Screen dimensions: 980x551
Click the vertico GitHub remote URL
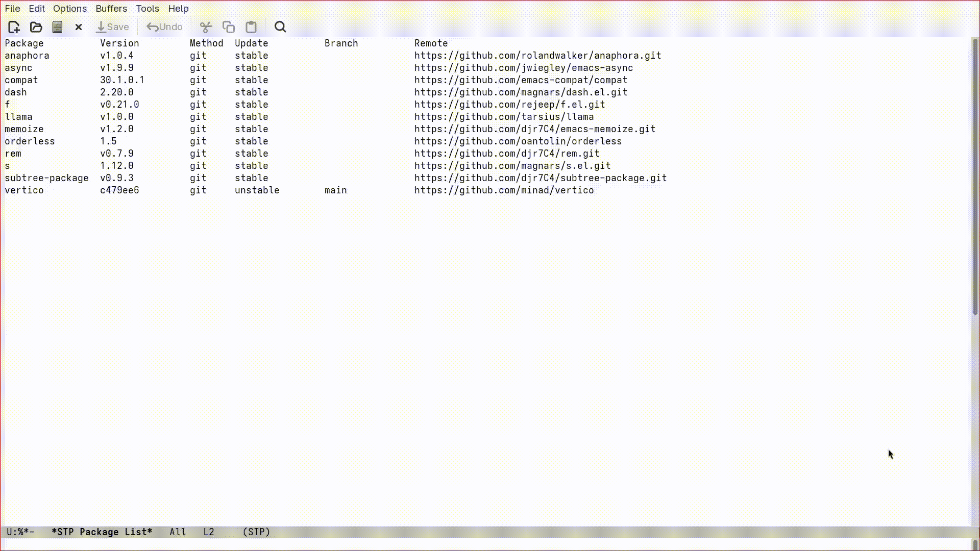click(504, 190)
